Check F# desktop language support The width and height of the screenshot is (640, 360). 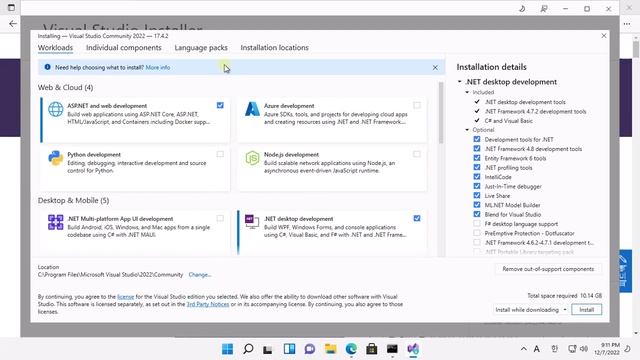point(477,224)
